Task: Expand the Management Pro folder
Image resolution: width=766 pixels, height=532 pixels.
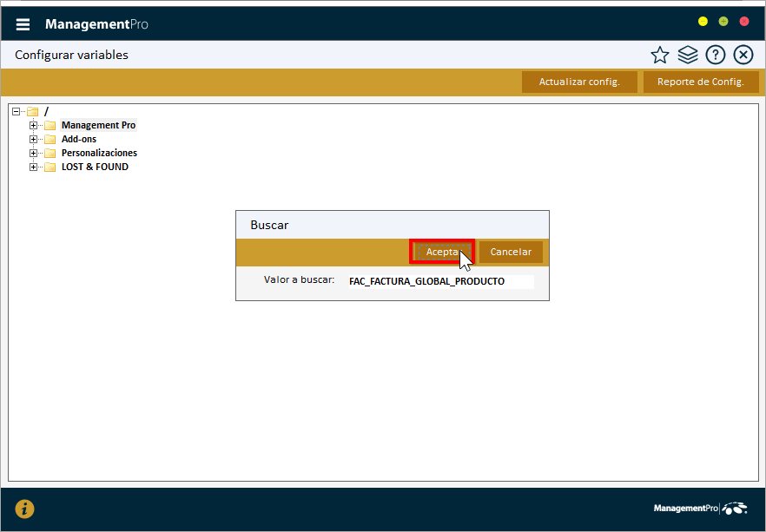Action: (x=33, y=126)
